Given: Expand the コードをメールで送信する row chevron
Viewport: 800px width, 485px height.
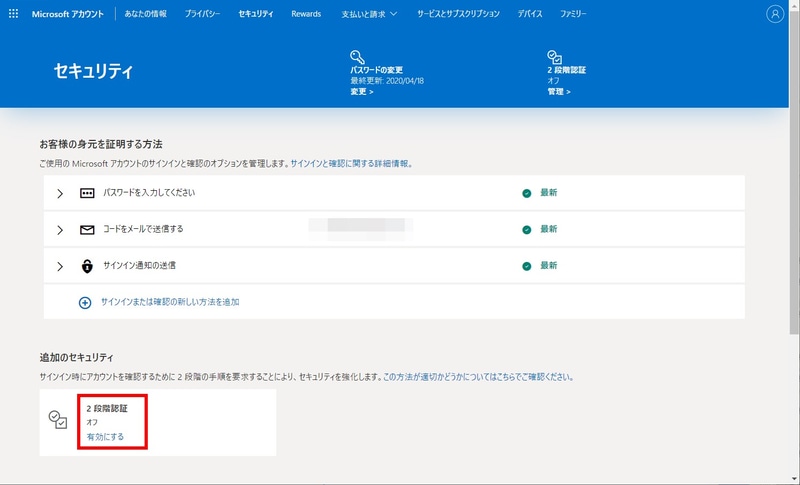Looking at the screenshot, I should (60, 230).
